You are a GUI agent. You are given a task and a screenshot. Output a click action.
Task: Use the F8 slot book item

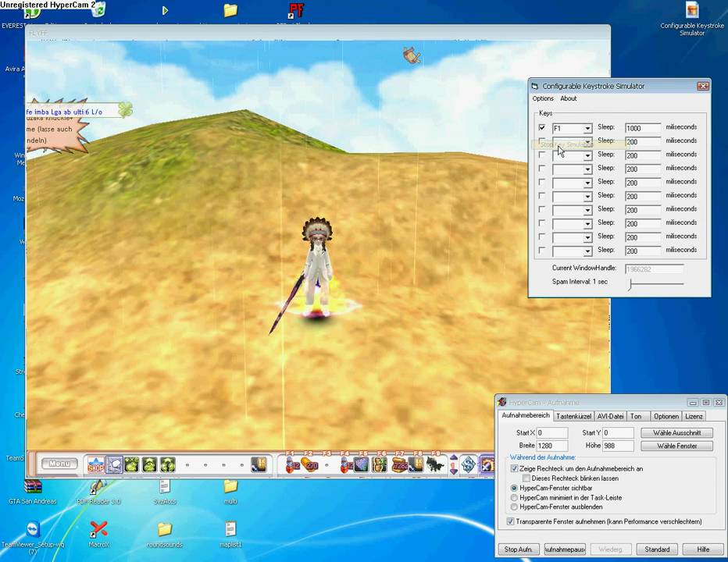coord(416,464)
